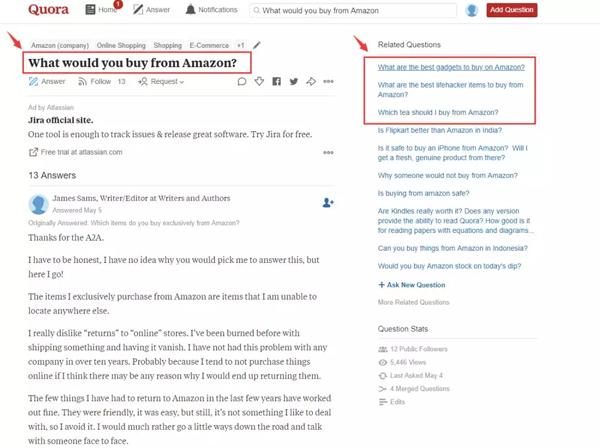Click the share arrow icon
Viewport: 600px width, 448px height.
311,81
